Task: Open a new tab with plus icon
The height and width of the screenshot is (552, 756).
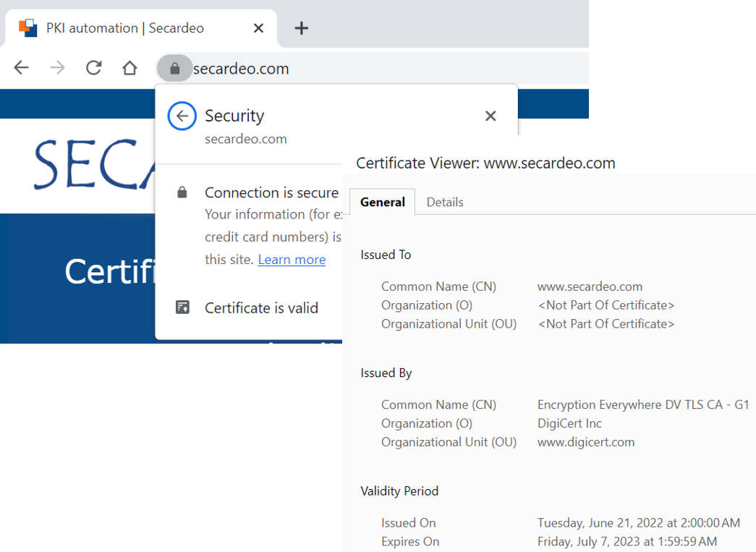Action: click(x=302, y=28)
